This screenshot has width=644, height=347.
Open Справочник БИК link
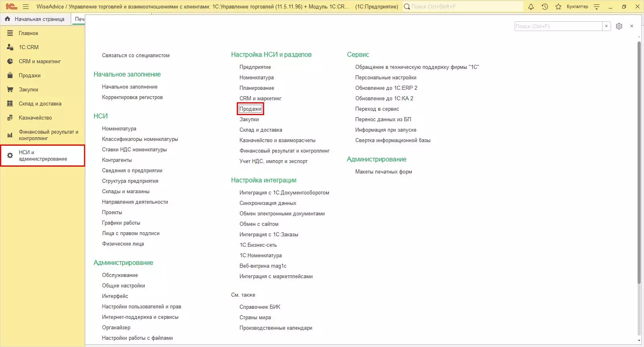[260, 307]
